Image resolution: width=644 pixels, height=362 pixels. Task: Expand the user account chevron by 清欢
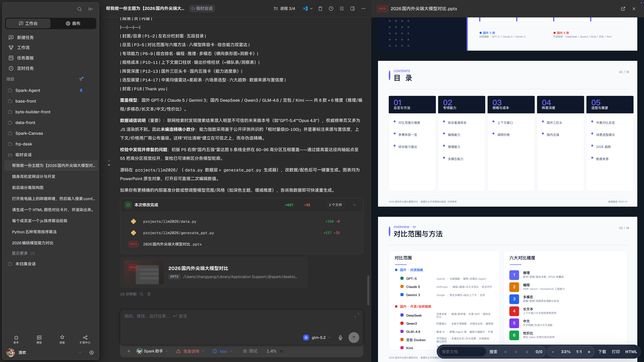pos(80,352)
